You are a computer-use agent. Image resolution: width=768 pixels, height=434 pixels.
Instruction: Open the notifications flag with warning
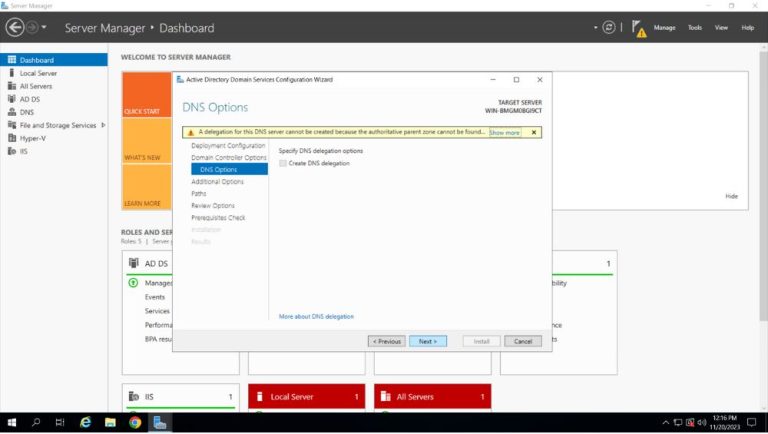[639, 28]
